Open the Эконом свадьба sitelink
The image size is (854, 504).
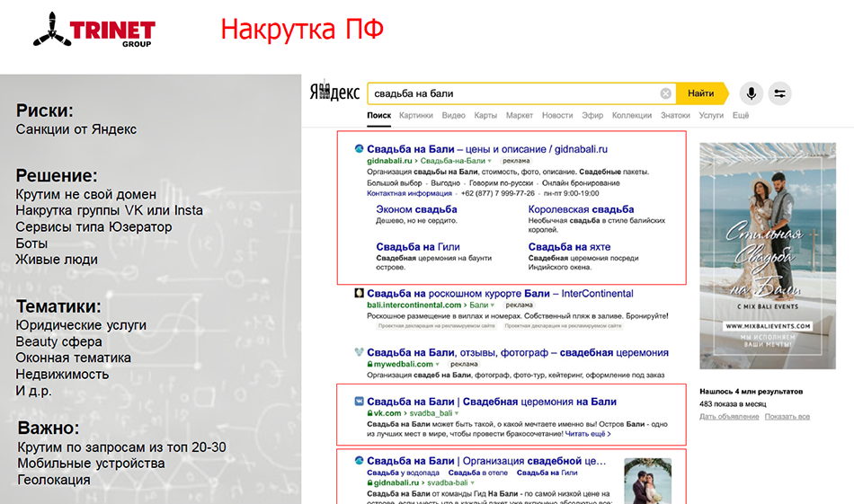coord(416,209)
